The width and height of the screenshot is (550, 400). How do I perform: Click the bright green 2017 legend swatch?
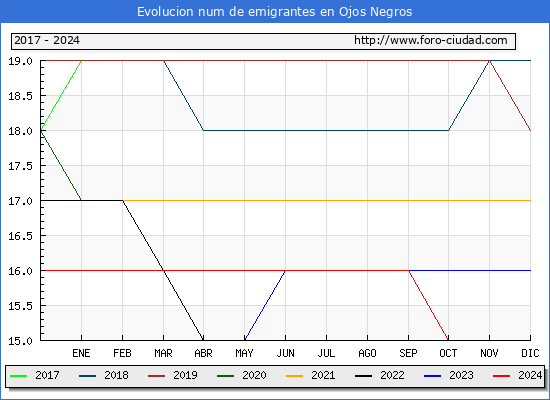pyautogui.click(x=18, y=376)
